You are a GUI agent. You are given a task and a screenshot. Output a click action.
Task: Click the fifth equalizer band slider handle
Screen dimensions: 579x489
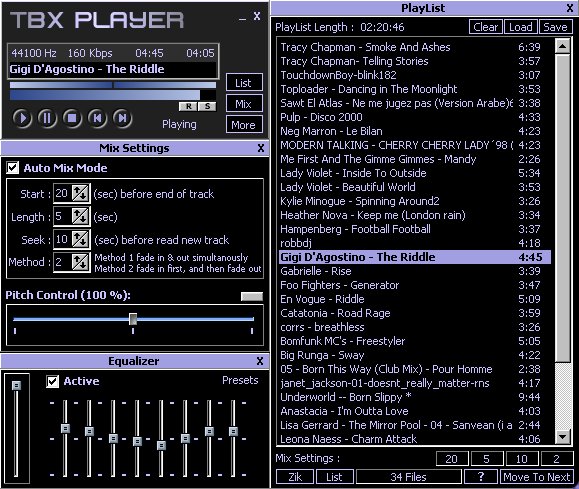tap(161, 445)
